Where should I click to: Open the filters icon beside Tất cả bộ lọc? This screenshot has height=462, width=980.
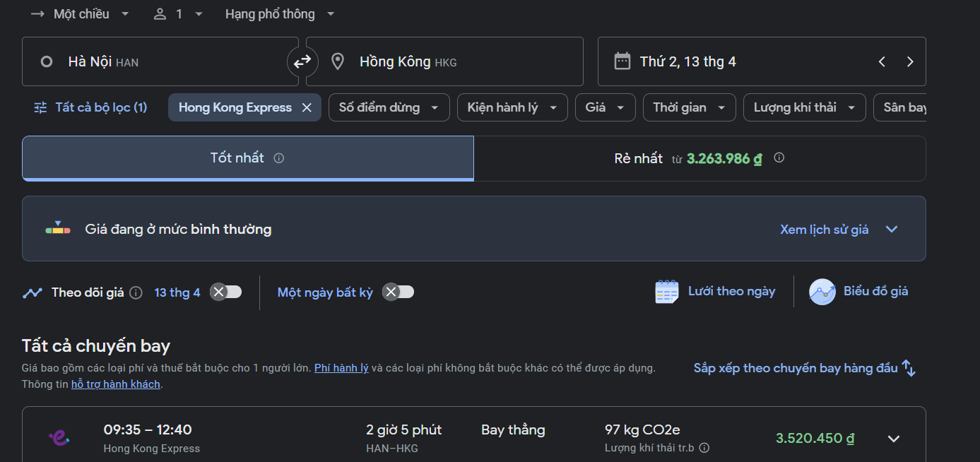point(41,107)
